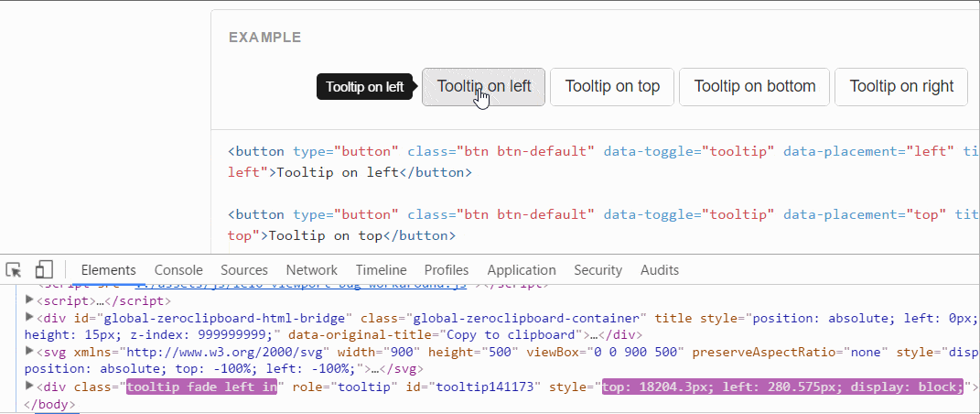Click the Elements tab
Viewport: 980px width, 414px height.
108,270
